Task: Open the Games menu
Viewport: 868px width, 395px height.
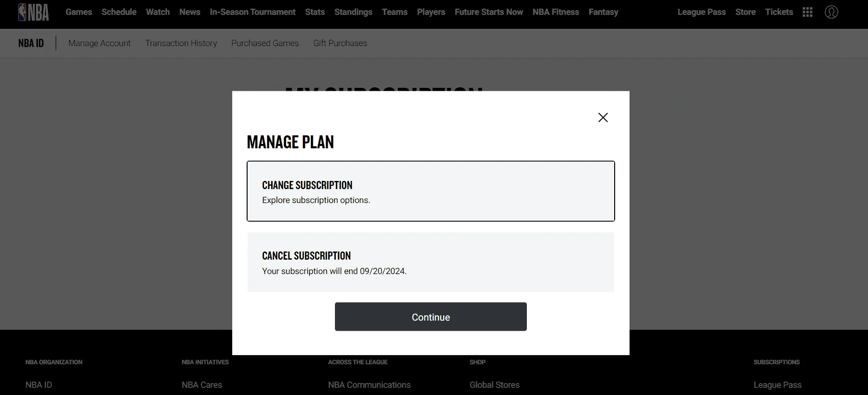Action: (79, 12)
